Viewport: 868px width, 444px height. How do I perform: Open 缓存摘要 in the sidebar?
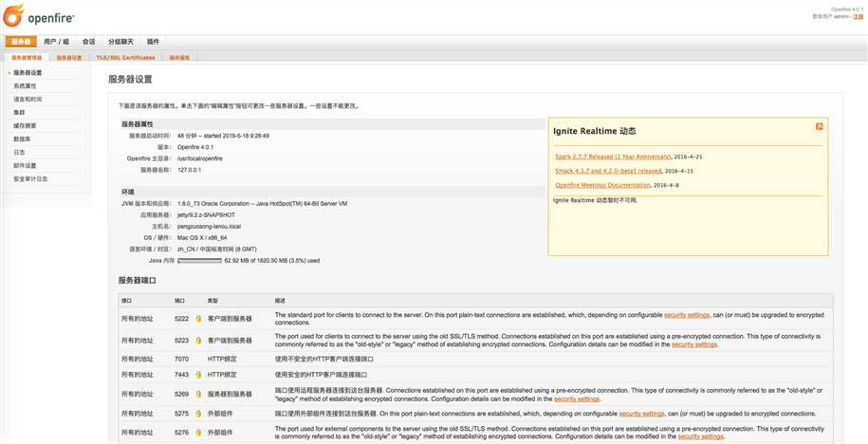(25, 125)
